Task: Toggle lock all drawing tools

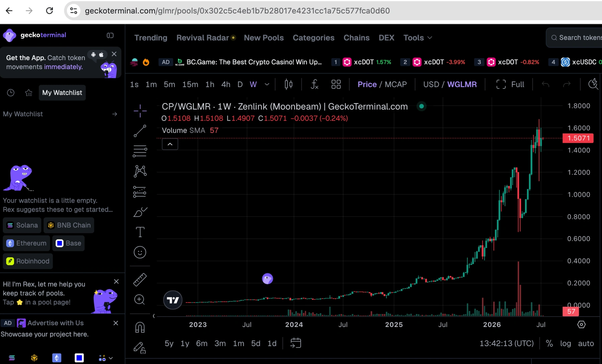Action: coord(140,348)
